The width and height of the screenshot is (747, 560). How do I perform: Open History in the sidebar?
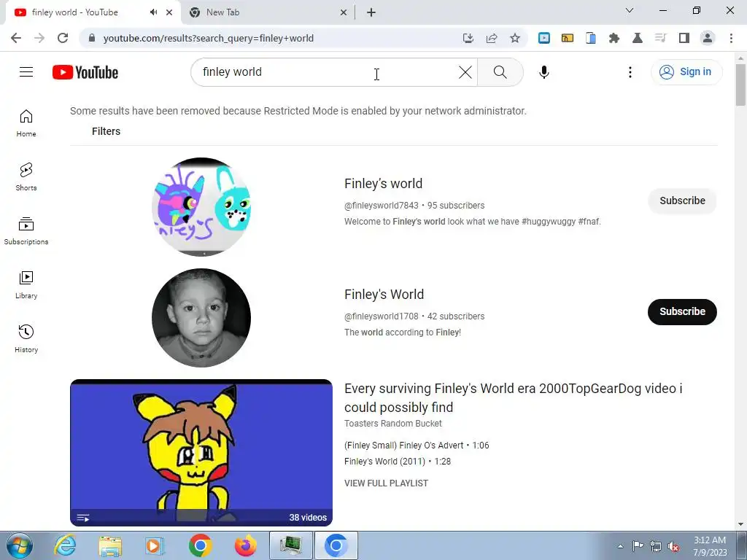tap(26, 338)
